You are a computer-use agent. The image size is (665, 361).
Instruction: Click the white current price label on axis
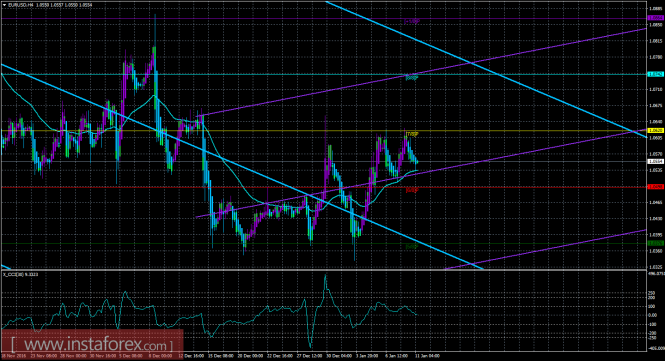655,162
